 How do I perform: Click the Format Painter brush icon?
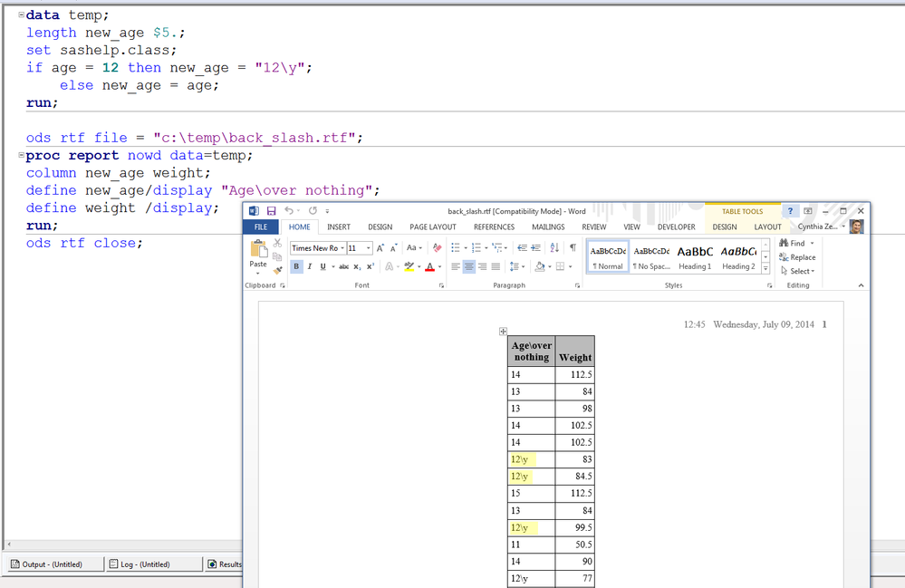pos(278,269)
